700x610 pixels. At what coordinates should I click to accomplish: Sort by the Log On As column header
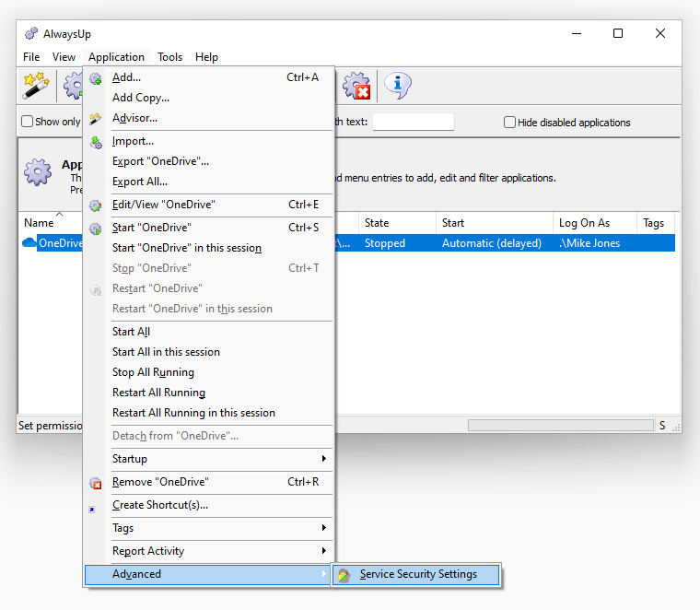(x=595, y=223)
